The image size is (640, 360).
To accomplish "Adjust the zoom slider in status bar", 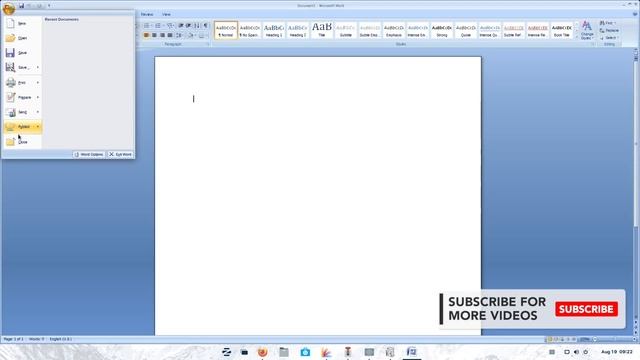I will point(614,339).
